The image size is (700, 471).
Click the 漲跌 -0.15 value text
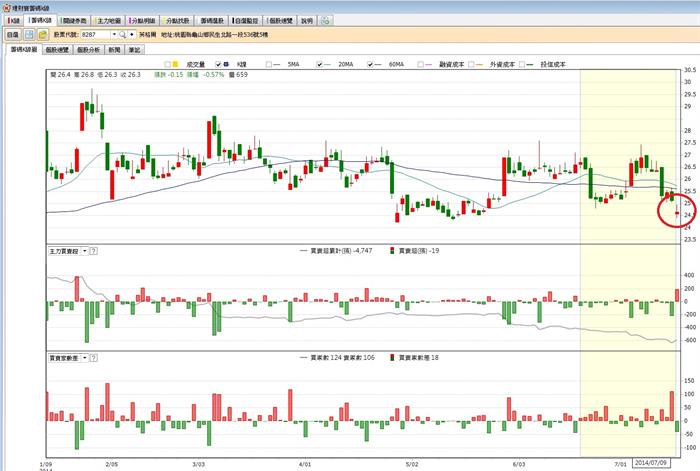coord(169,75)
